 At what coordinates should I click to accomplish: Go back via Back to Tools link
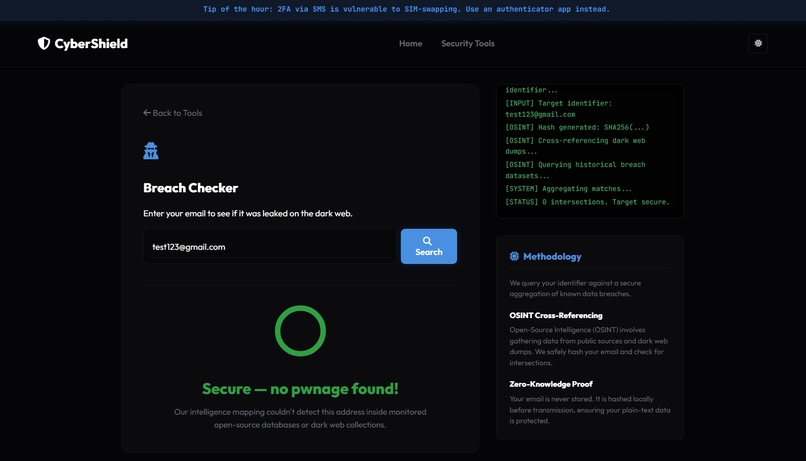coord(173,113)
